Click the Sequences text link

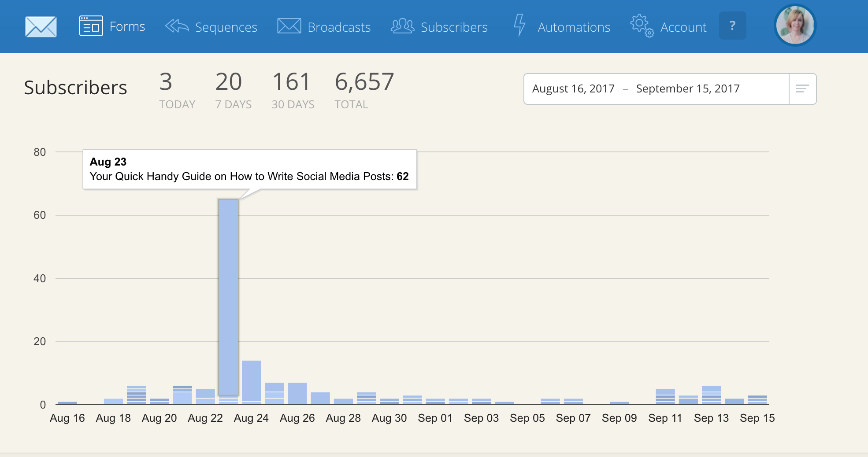coord(226,27)
